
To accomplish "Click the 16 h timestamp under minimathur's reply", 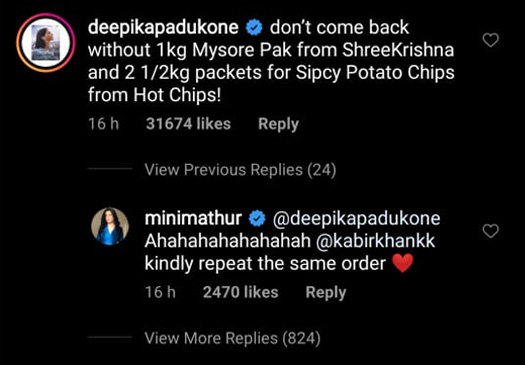I will [160, 292].
